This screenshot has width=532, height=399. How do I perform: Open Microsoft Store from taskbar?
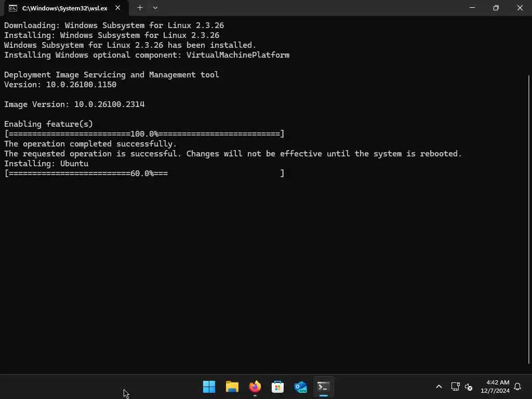(x=277, y=387)
